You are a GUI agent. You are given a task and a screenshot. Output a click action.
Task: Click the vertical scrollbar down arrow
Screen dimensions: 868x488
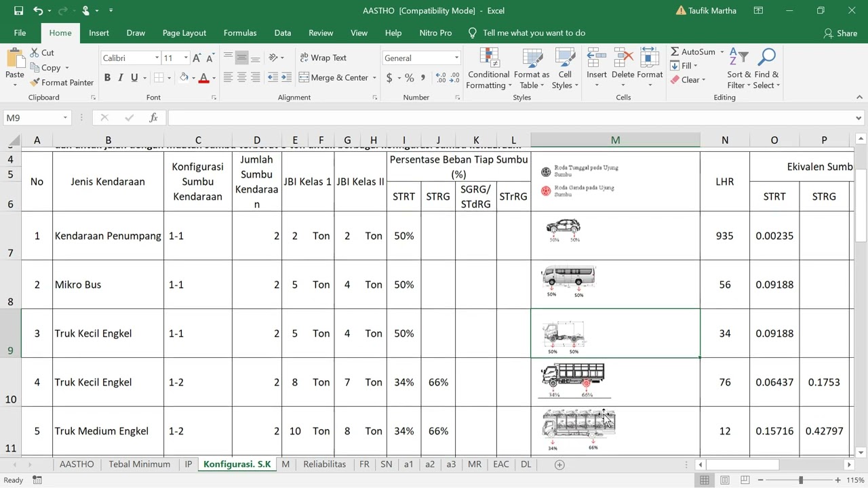tap(861, 453)
